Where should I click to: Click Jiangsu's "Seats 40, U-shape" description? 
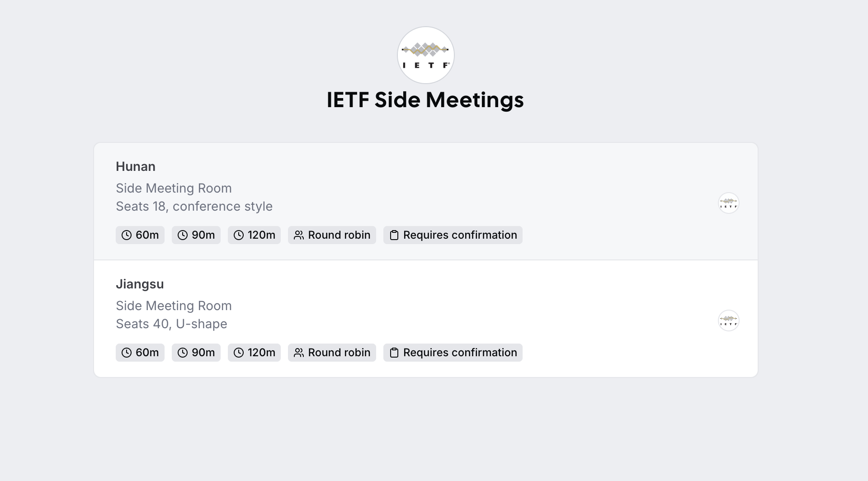point(171,324)
